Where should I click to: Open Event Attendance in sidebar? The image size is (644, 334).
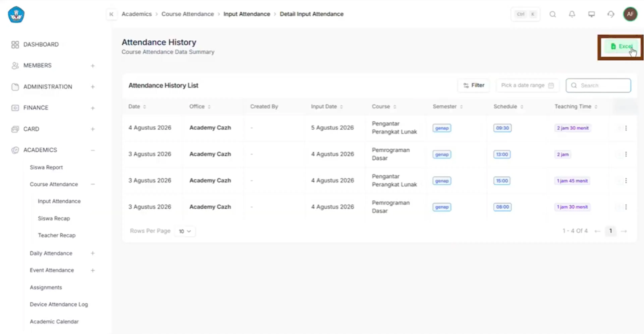(x=52, y=270)
